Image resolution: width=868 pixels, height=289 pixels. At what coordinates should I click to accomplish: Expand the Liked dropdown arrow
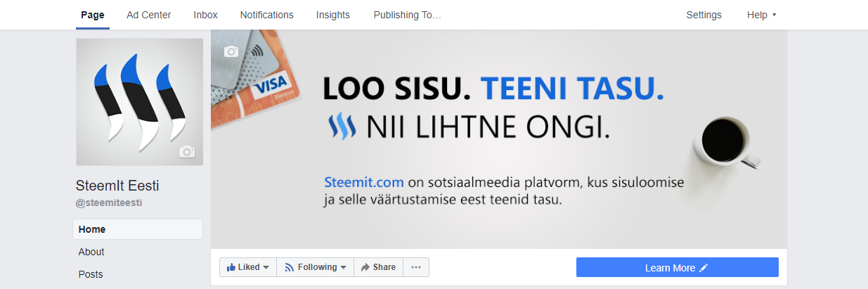coord(266,268)
